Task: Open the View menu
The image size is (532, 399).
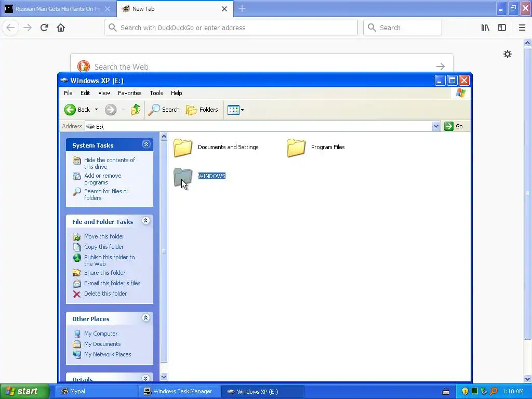Action: click(x=104, y=93)
